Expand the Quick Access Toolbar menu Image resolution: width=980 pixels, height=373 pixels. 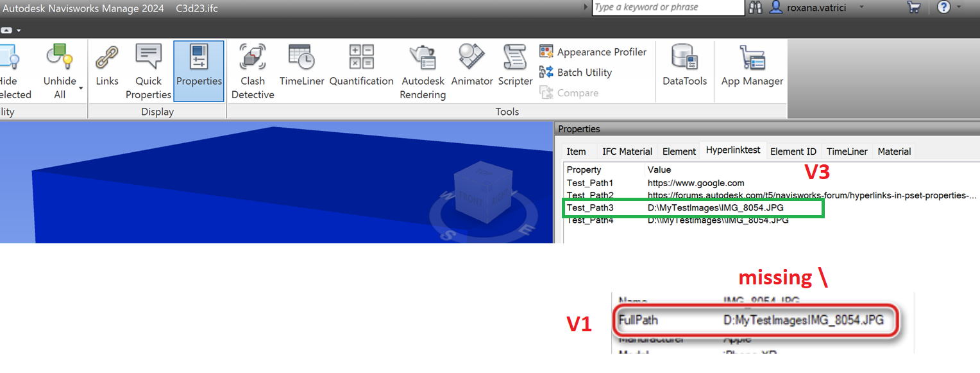[19, 30]
